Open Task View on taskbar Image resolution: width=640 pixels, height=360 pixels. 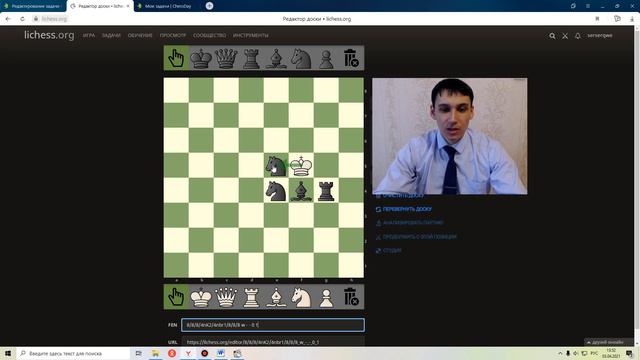tap(139, 353)
